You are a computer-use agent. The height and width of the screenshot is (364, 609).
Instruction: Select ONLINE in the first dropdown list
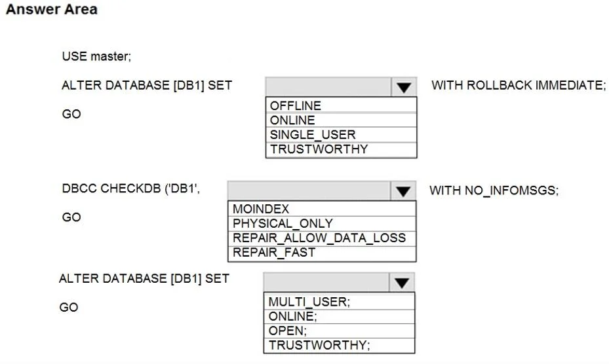click(341, 120)
